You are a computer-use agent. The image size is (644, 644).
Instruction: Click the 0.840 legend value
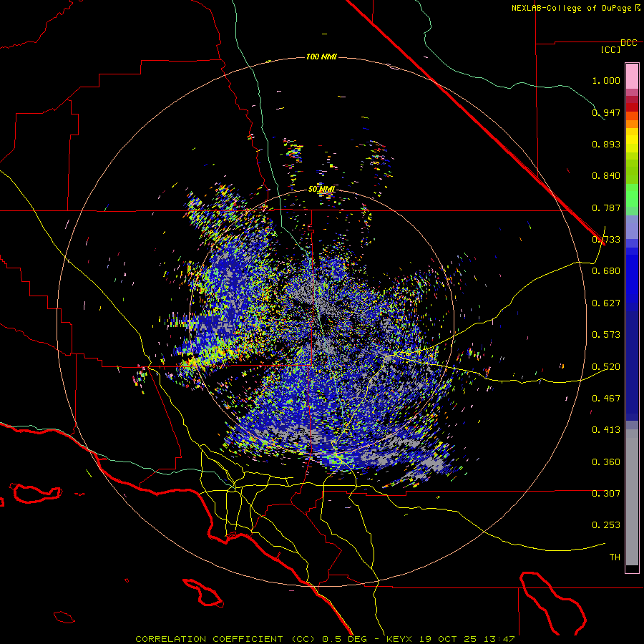pyautogui.click(x=606, y=176)
